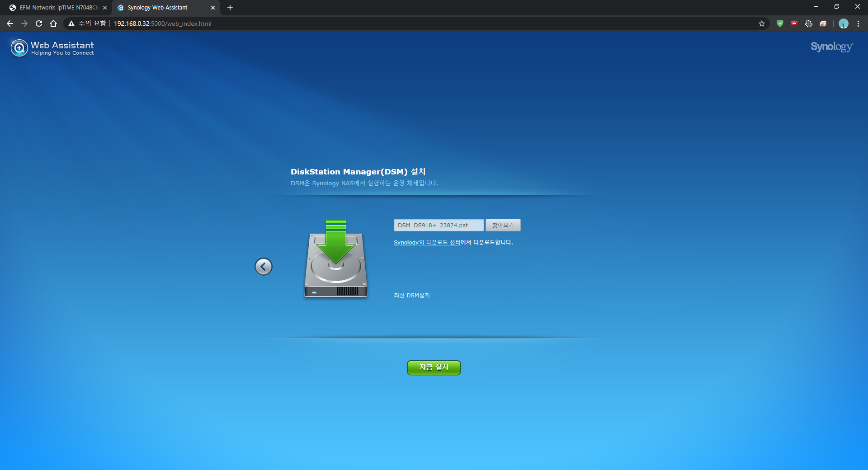
Task: Open the Chrome three-dot menu
Action: 858,23
